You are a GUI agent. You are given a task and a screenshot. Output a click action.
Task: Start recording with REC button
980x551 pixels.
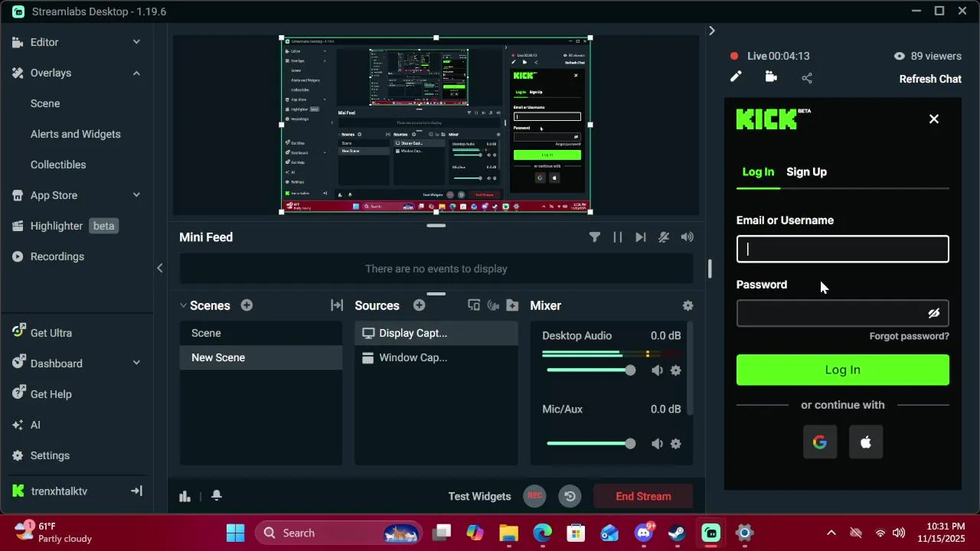(x=534, y=496)
